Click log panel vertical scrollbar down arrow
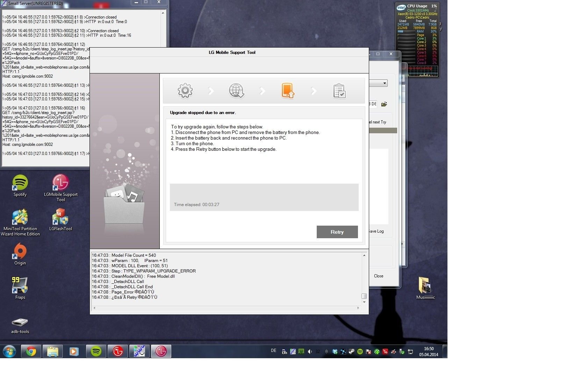 tap(364, 302)
